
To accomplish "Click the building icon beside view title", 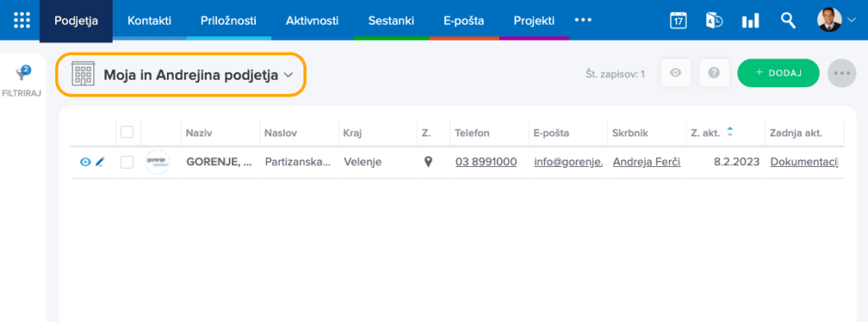I will click(x=84, y=75).
